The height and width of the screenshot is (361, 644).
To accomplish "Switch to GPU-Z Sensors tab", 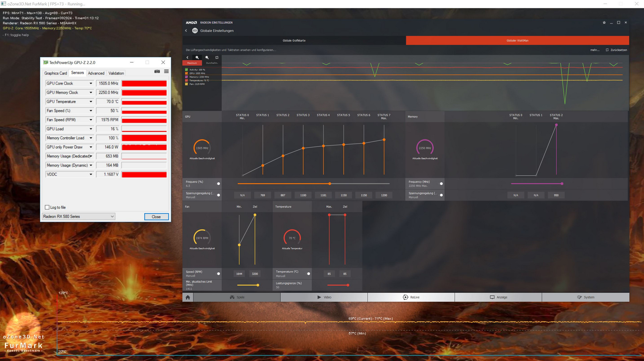I will tap(77, 73).
